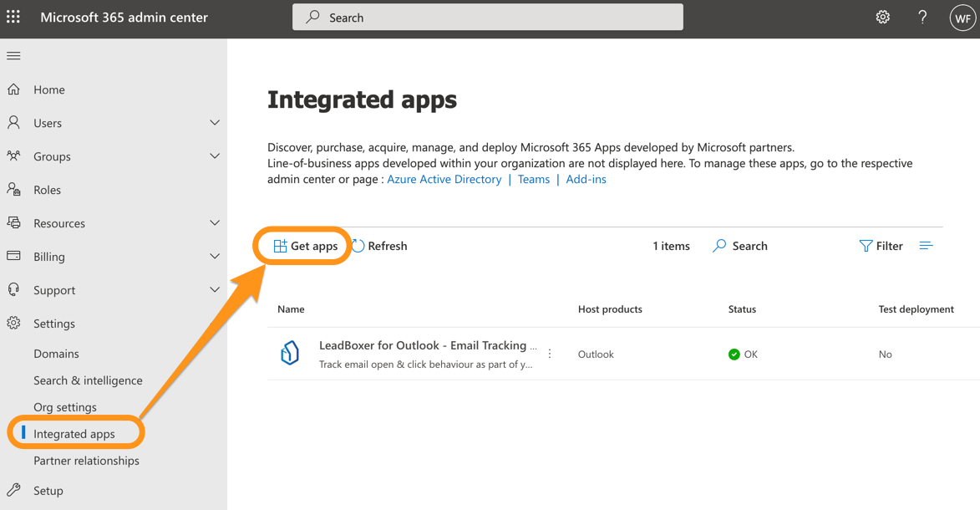Go to Org settings in sidebar
Image resolution: width=980 pixels, height=510 pixels.
(65, 407)
